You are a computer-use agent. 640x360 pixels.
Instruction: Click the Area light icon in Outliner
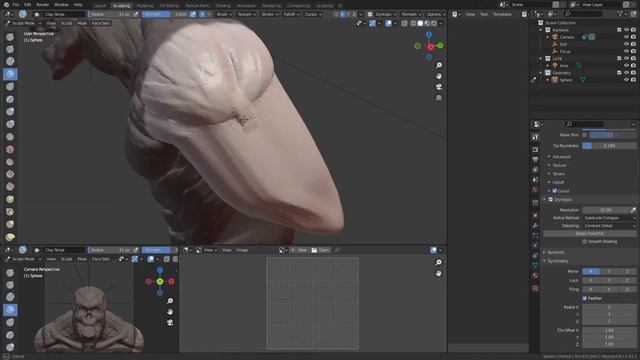[555, 65]
